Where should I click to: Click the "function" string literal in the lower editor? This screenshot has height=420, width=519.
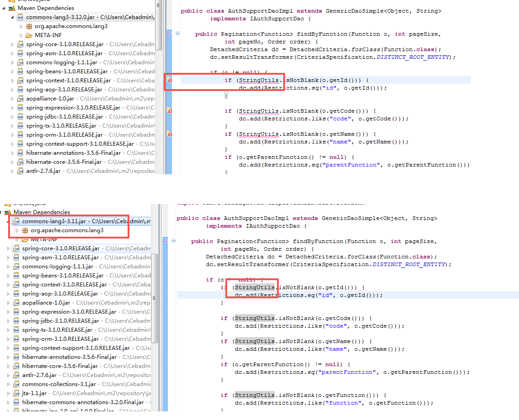[343, 403]
